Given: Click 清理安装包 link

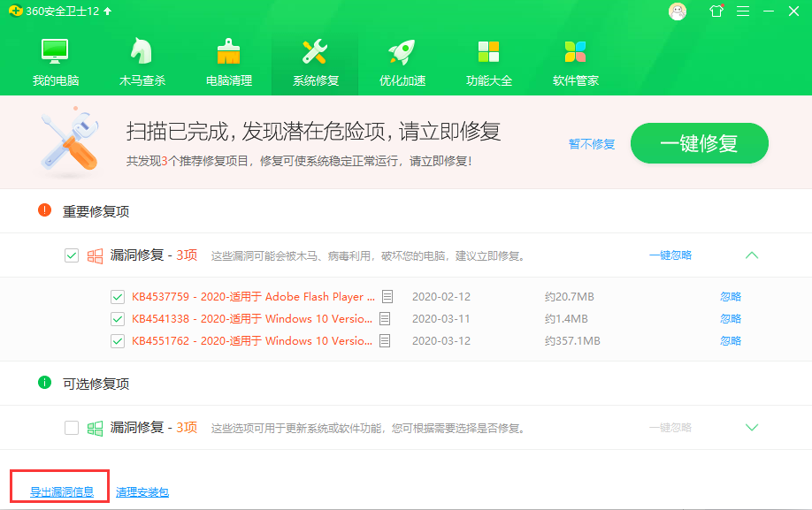Looking at the screenshot, I should 142,492.
